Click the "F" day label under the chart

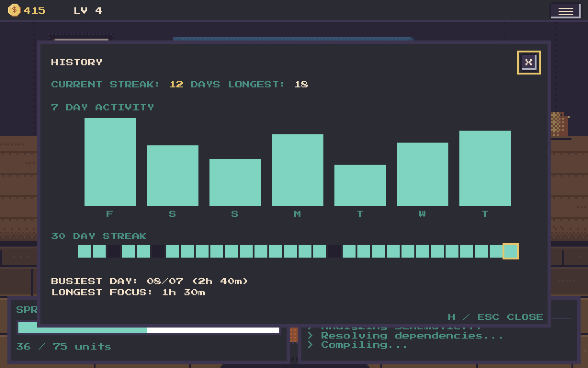click(x=109, y=214)
